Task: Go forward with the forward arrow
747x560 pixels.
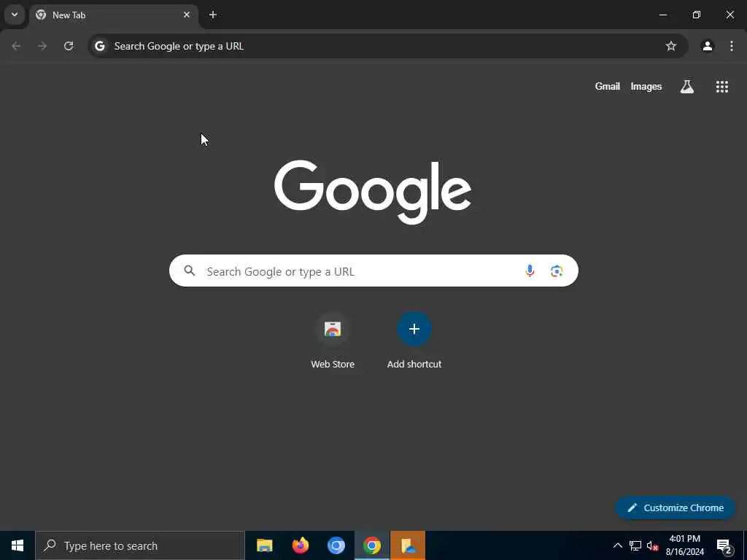Action: coord(42,46)
